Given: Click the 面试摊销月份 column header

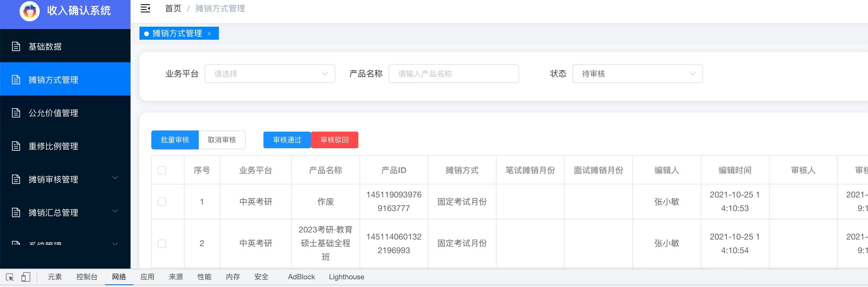Looking at the screenshot, I should tap(599, 170).
